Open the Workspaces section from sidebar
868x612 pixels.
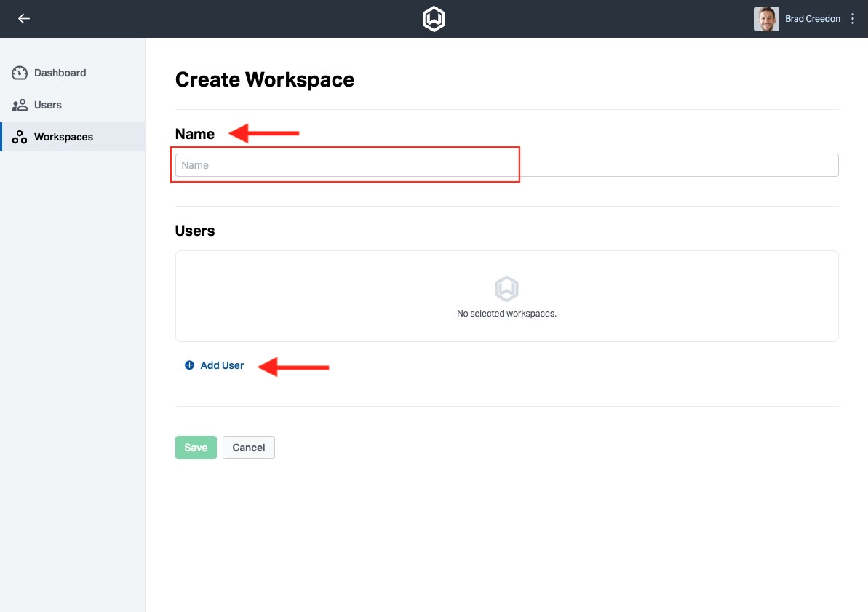coord(63,137)
